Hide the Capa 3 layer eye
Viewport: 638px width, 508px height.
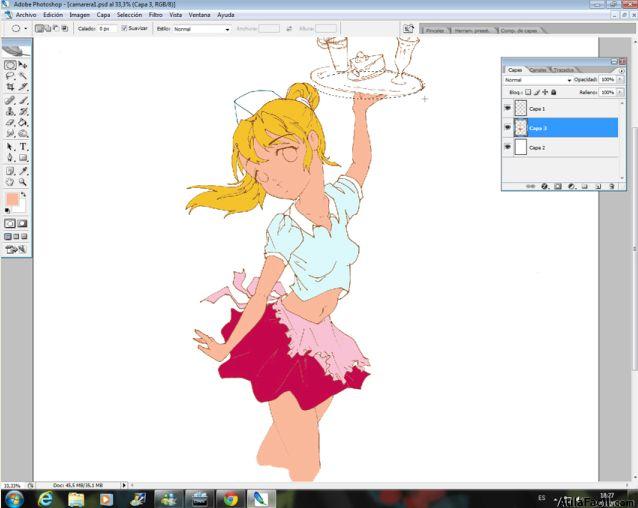pyautogui.click(x=507, y=127)
